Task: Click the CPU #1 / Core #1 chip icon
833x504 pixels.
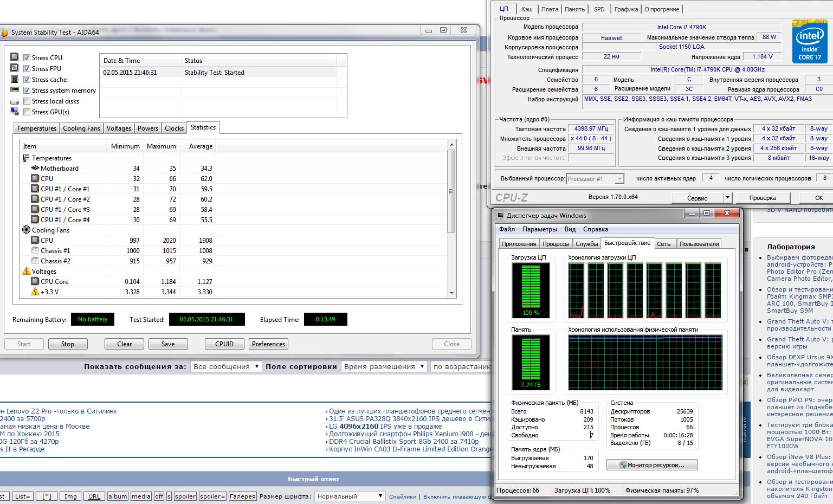Action: coord(35,189)
